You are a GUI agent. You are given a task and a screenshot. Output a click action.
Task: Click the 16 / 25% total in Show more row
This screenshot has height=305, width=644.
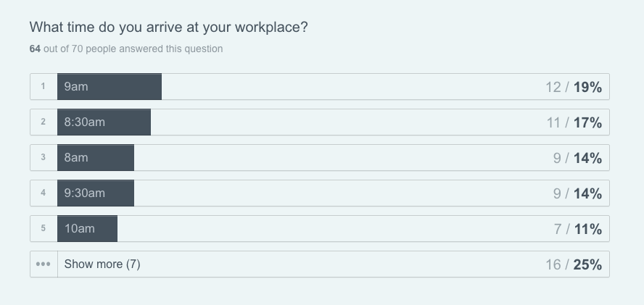tap(573, 264)
